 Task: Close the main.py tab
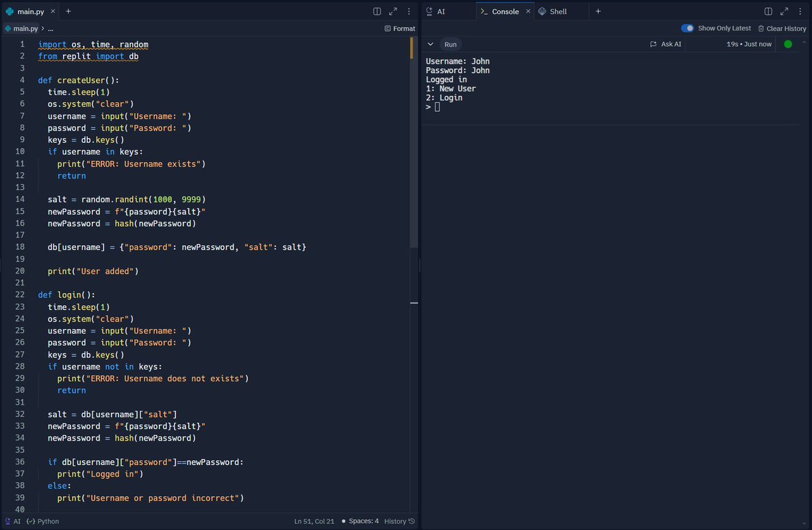(52, 12)
